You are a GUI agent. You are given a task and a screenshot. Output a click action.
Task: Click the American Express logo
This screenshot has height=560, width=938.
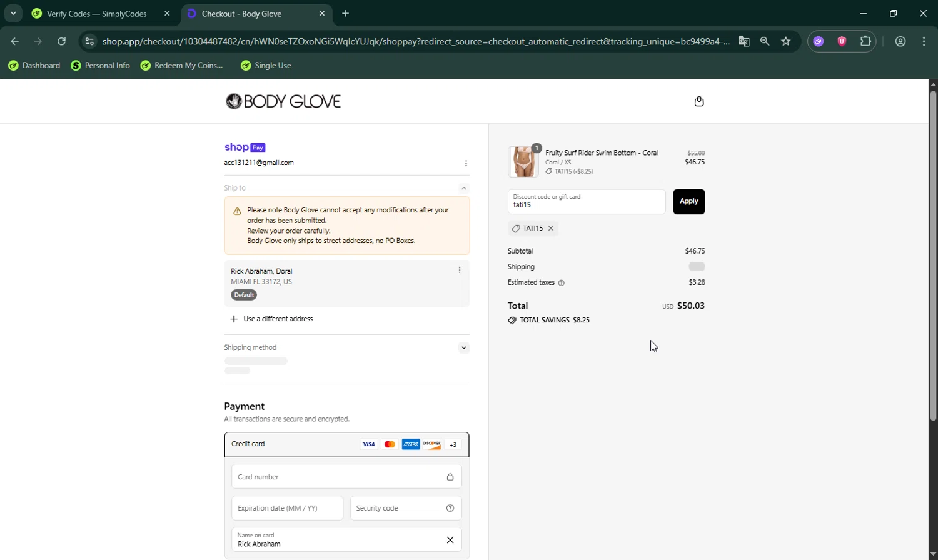[411, 444]
